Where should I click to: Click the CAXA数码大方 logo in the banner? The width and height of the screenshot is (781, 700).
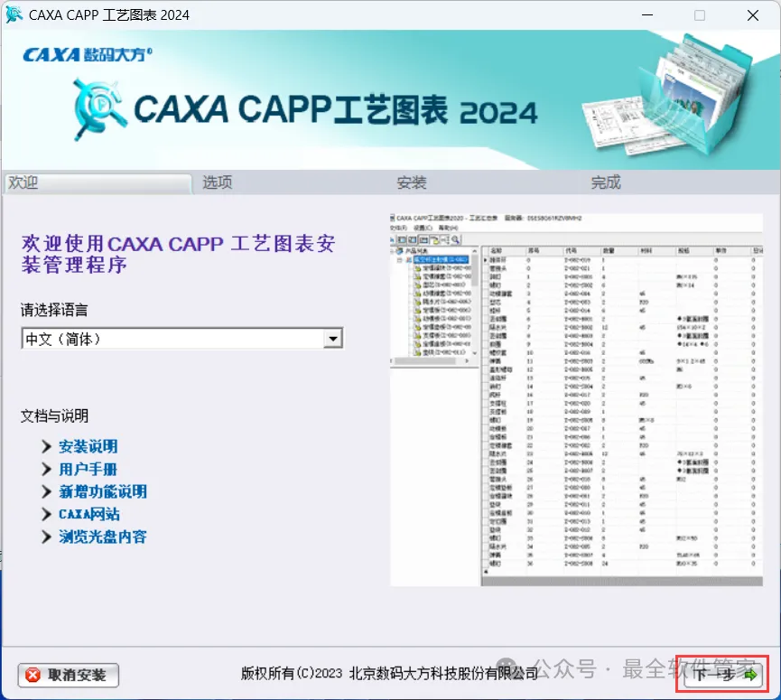[x=88, y=54]
